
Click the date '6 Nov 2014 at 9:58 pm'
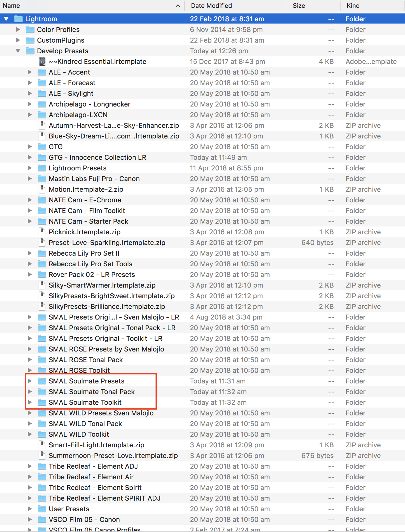pos(226,29)
